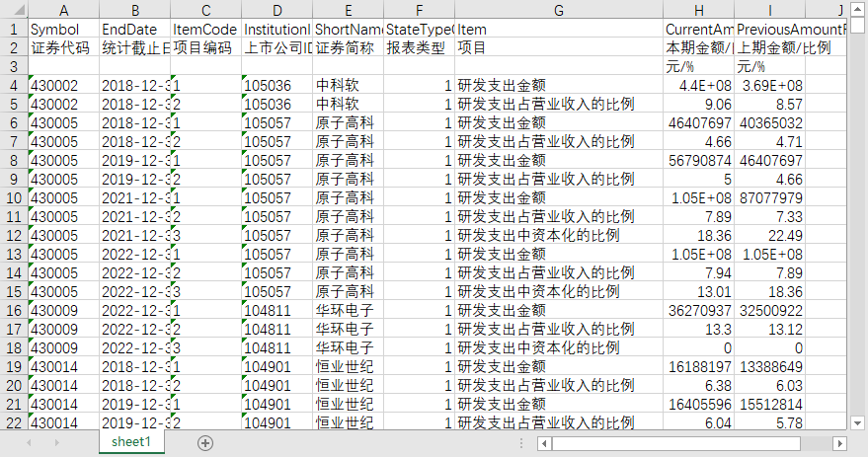868x457 pixels.
Task: Select column F header
Action: coord(419,10)
